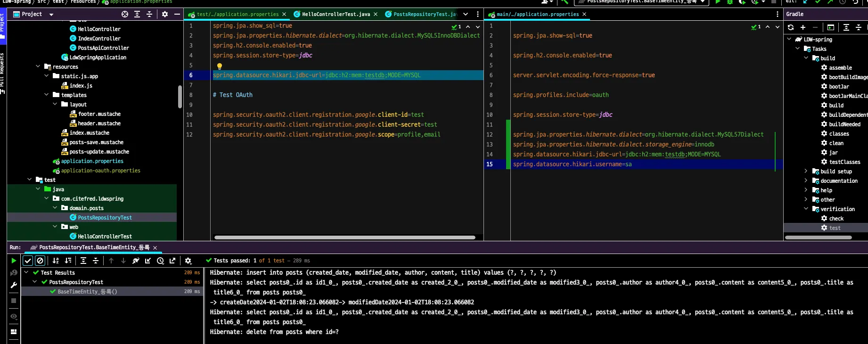Image resolution: width=868 pixels, height=344 pixels.
Task: Collapse the templates folder
Action: tap(47, 95)
